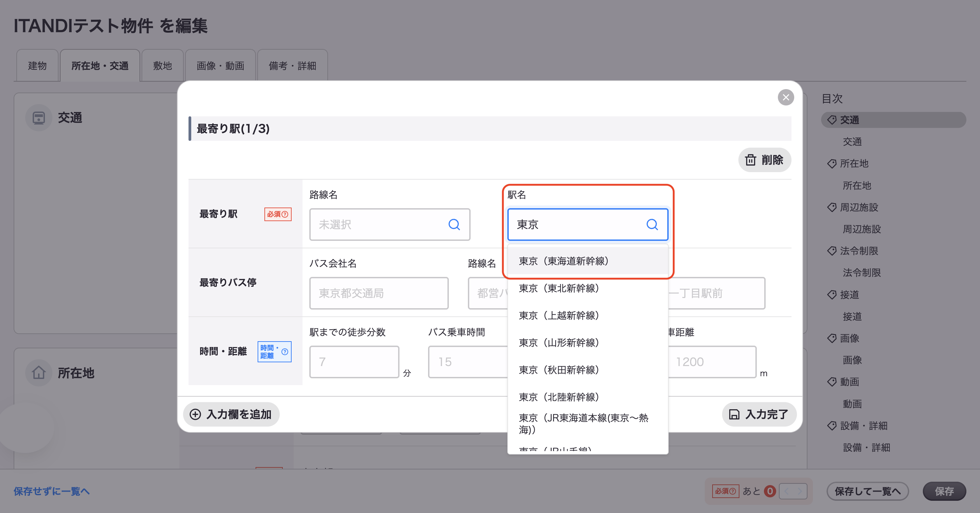Click tag icon next to 接道 in 目次
The width and height of the screenshot is (980, 513).
click(x=832, y=295)
